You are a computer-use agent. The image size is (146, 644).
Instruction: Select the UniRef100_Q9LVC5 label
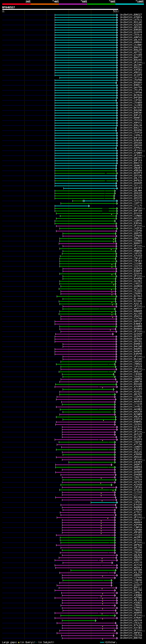131,40
